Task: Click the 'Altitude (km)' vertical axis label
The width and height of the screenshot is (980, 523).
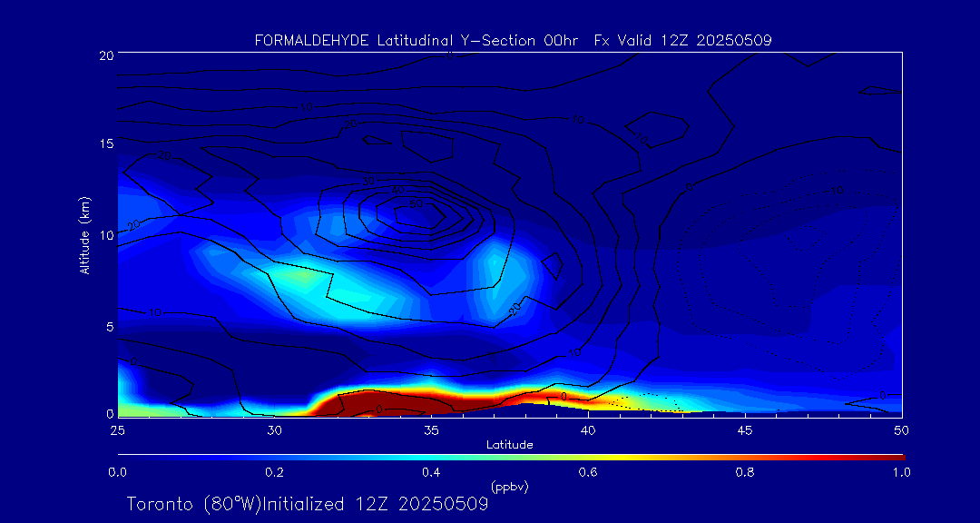Action: pos(83,235)
